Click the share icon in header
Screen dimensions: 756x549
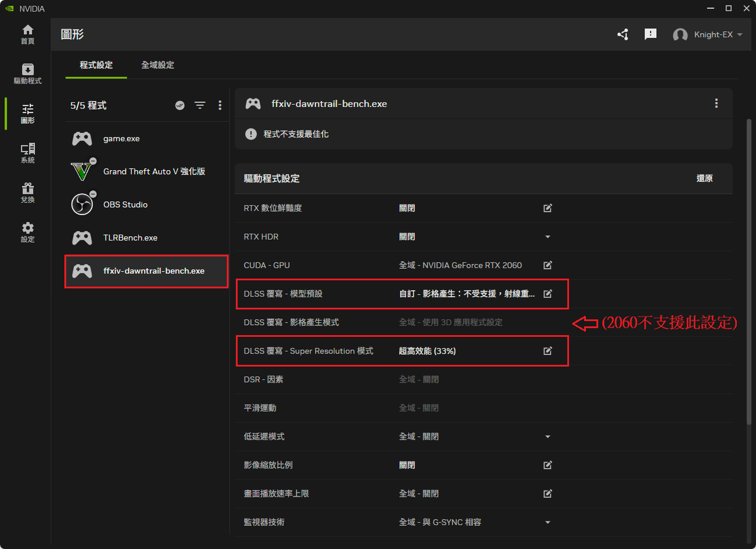click(623, 34)
